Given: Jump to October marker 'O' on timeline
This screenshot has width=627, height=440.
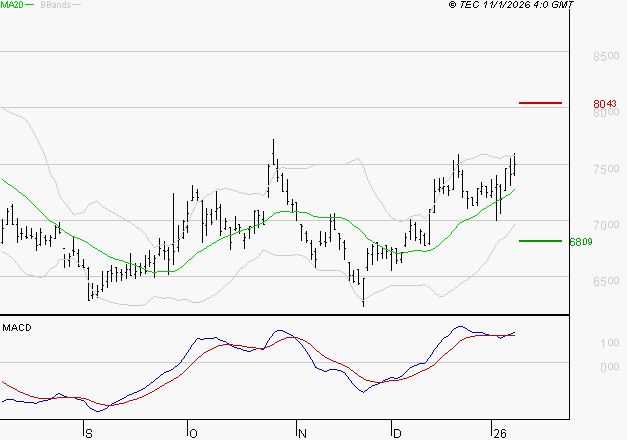Looking at the screenshot, I should point(192,433).
